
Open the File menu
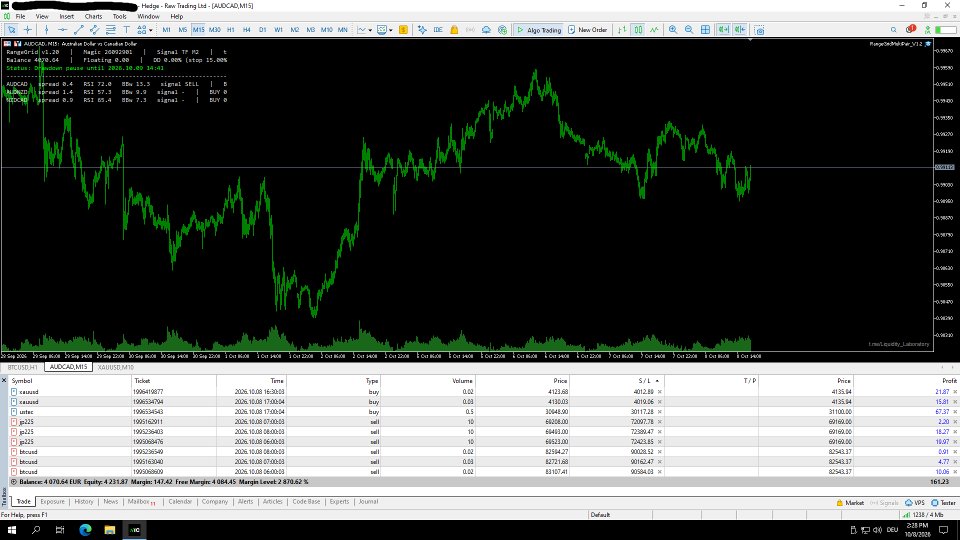[20, 17]
